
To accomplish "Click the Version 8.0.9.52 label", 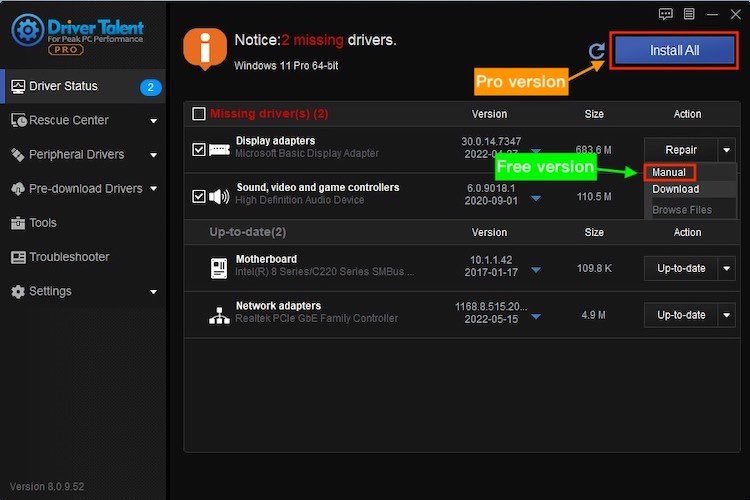I will (47, 487).
